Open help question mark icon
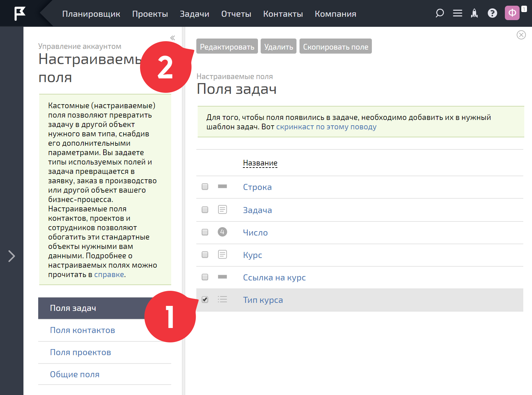 (x=492, y=13)
